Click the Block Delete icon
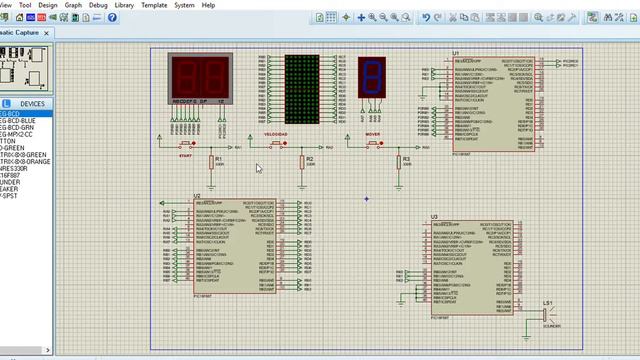 (x=523, y=18)
